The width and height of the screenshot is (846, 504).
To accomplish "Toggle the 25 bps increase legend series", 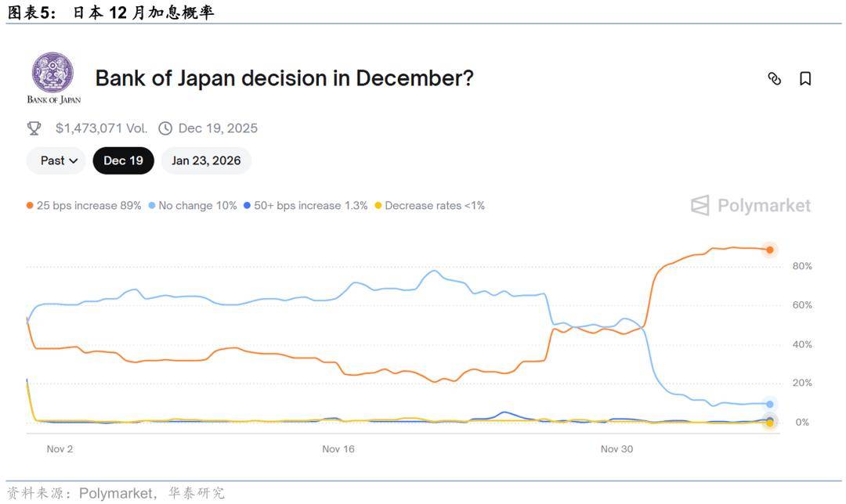I will click(x=85, y=206).
